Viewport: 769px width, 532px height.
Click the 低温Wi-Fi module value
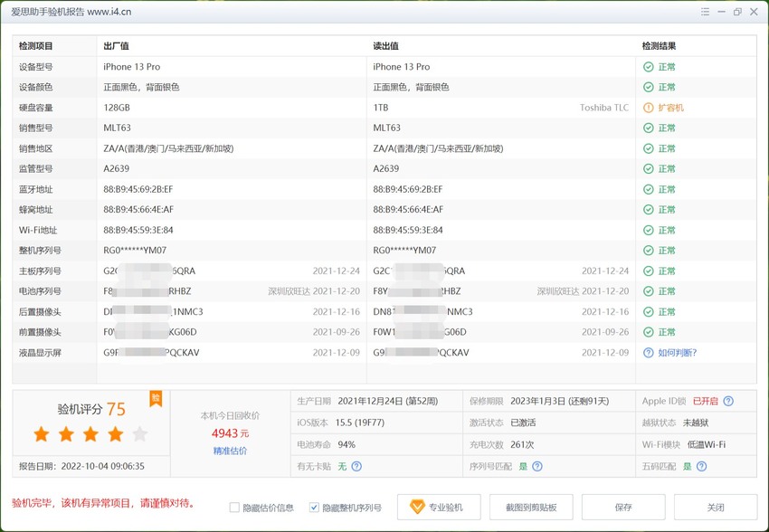pos(707,445)
